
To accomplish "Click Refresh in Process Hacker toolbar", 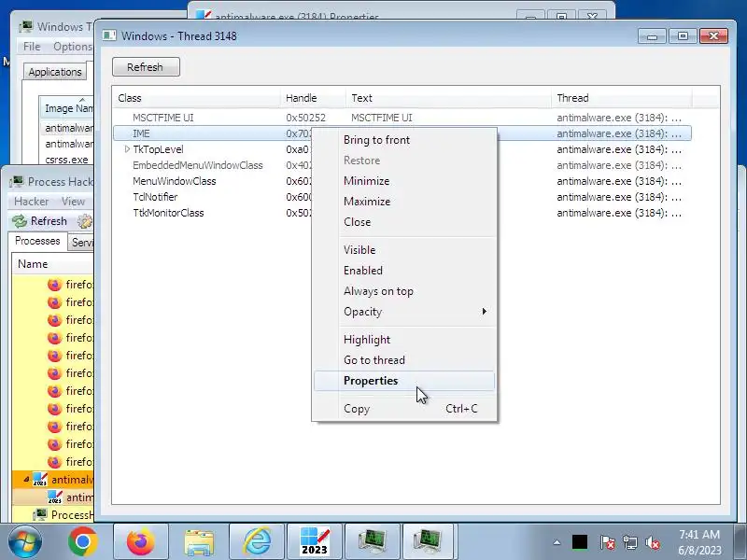I will point(40,221).
